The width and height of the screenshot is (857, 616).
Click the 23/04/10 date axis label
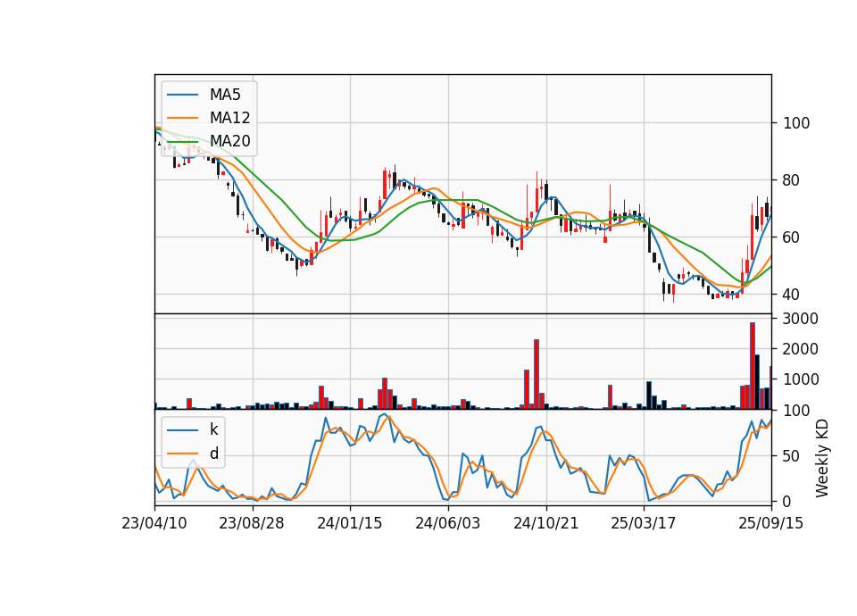pyautogui.click(x=154, y=523)
